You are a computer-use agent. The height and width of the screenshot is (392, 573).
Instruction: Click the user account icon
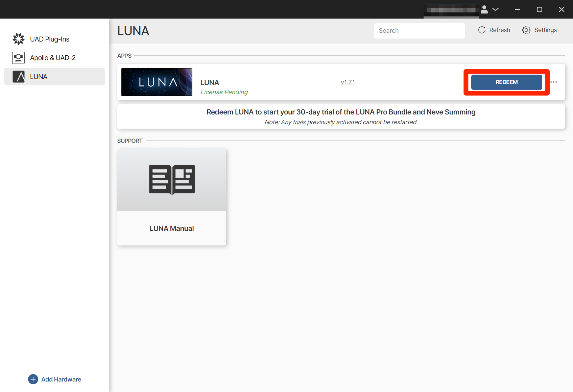pos(484,9)
